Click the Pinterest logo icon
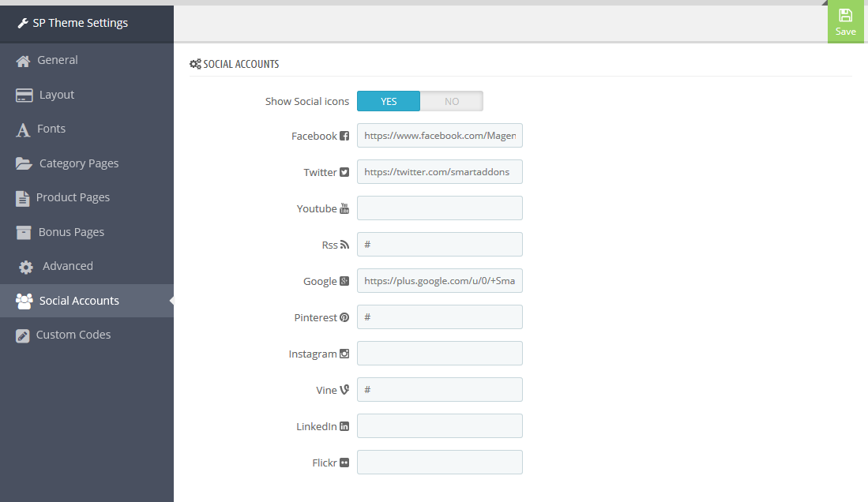The image size is (868, 502). click(x=344, y=317)
